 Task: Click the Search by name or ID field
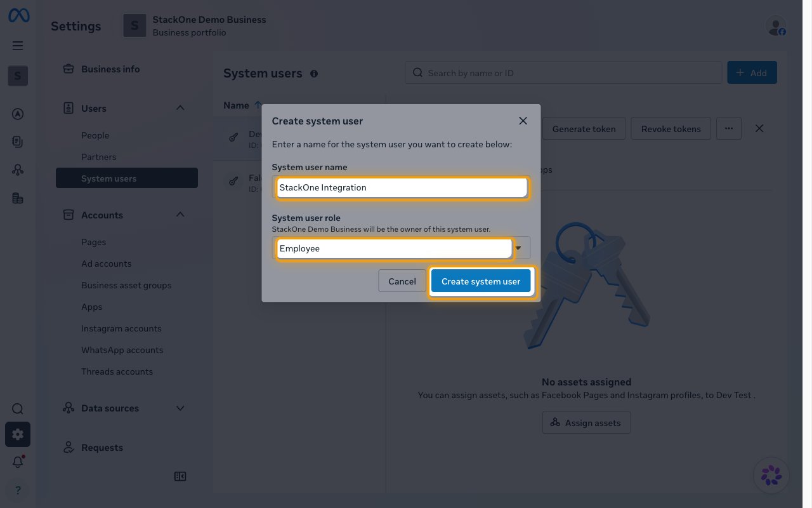pyautogui.click(x=563, y=73)
